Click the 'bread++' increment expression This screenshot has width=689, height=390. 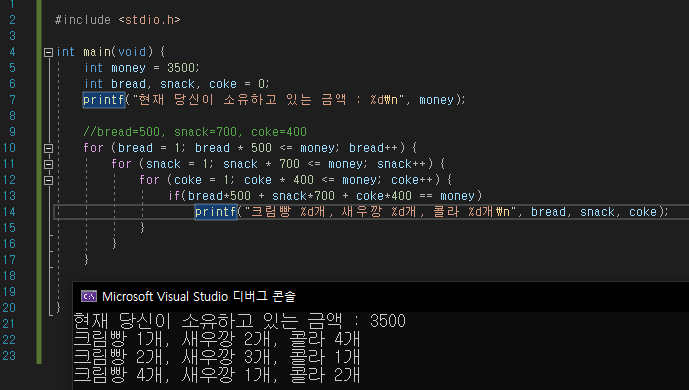coord(374,148)
